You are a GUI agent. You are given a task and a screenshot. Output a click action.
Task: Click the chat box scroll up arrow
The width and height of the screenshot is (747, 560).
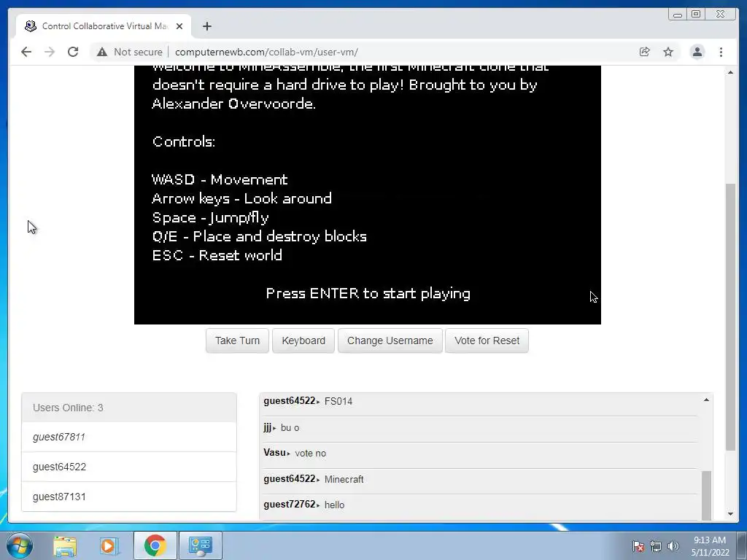coord(706,400)
